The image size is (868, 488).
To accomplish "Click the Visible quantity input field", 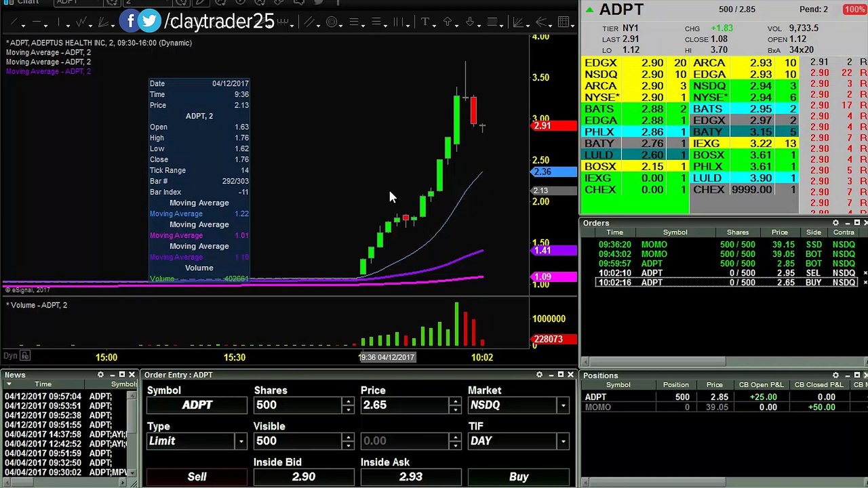I will coord(298,441).
